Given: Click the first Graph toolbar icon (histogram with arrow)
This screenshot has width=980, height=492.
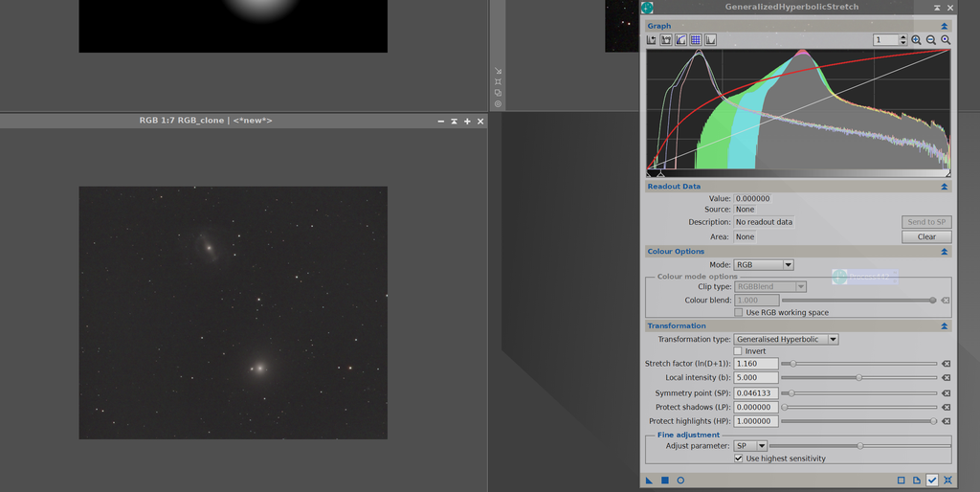Looking at the screenshot, I should coord(652,40).
